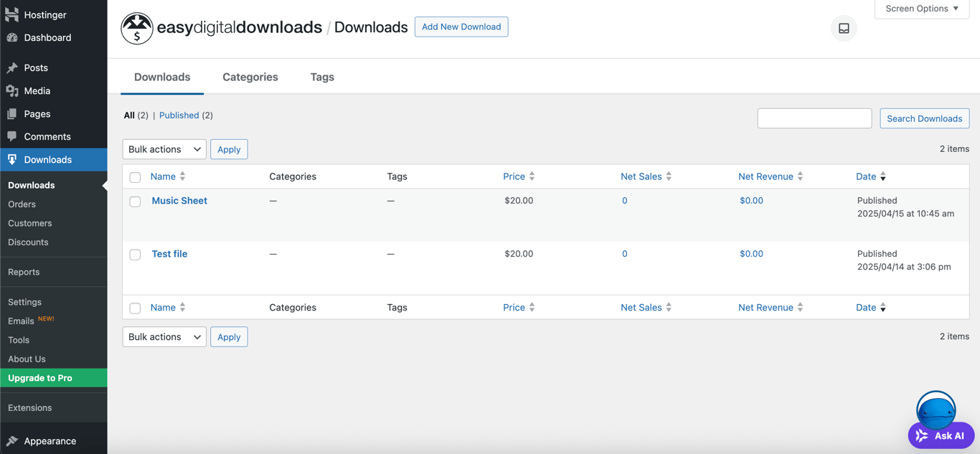This screenshot has width=980, height=454.
Task: Select the Music Sheet row checkbox
Action: pos(135,202)
